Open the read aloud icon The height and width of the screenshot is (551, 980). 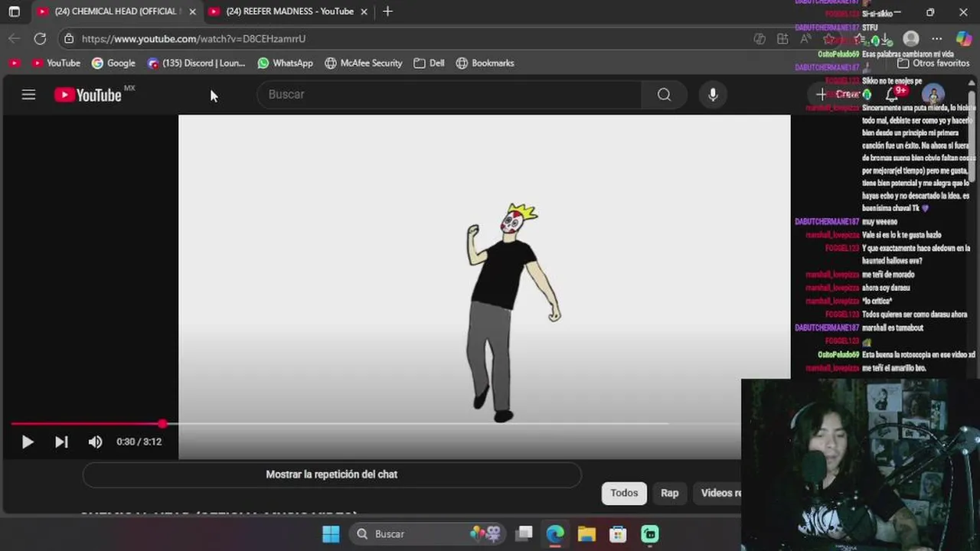(x=805, y=38)
